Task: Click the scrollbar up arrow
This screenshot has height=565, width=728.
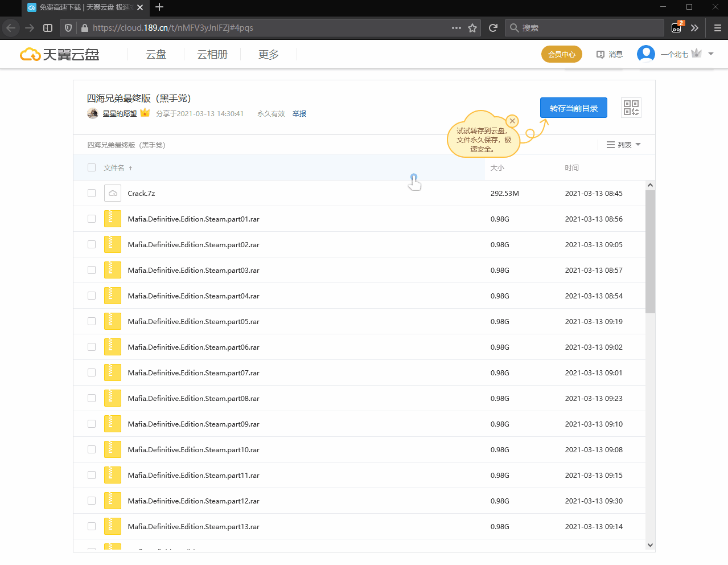Action: 650,185
